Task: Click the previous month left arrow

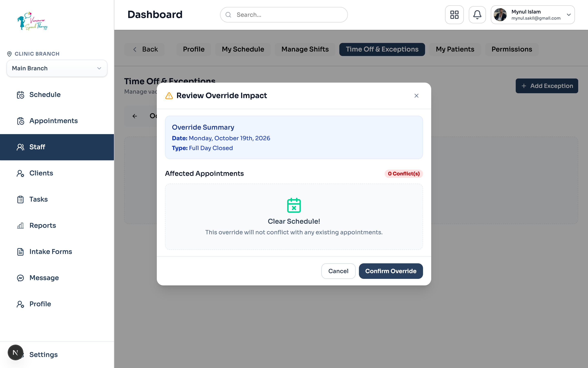Action: (135, 116)
